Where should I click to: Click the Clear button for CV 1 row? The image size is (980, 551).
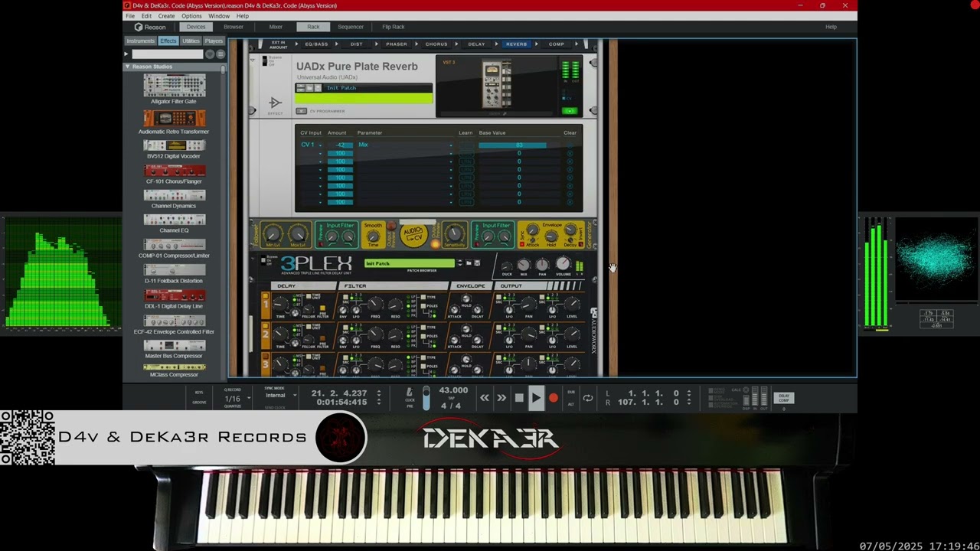570,145
